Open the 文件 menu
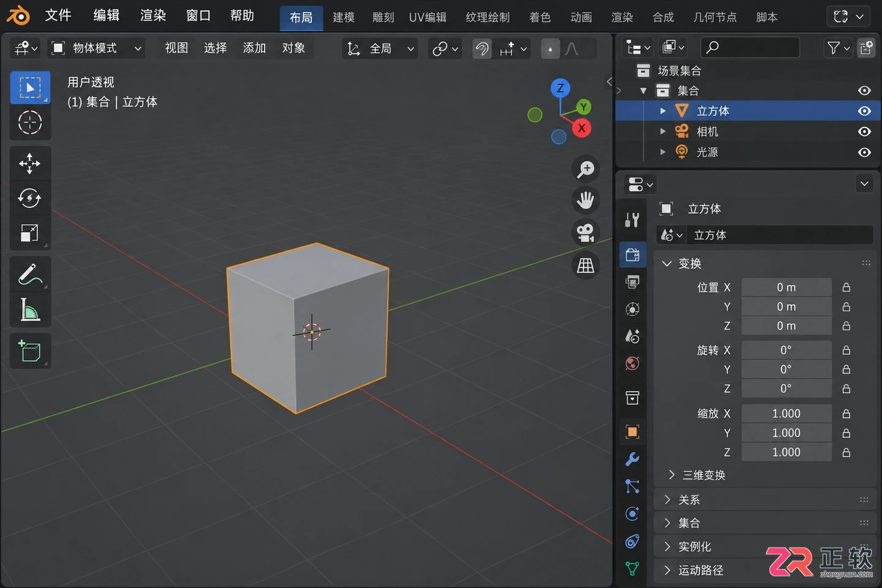Screen dimensions: 882x588 coord(58,15)
